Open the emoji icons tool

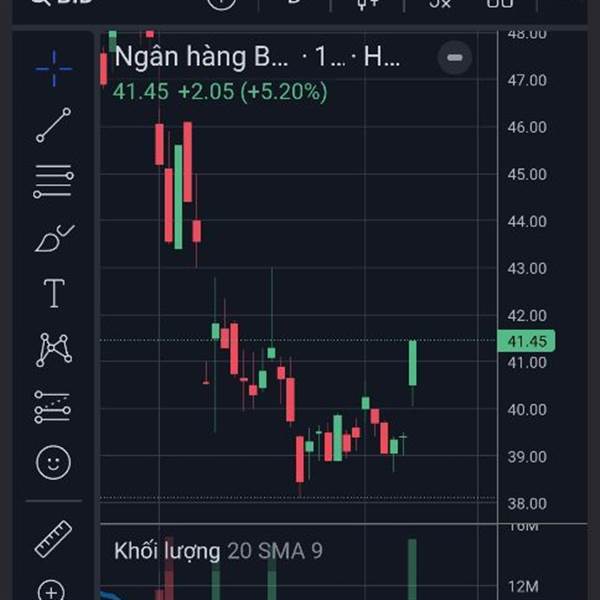[53, 462]
